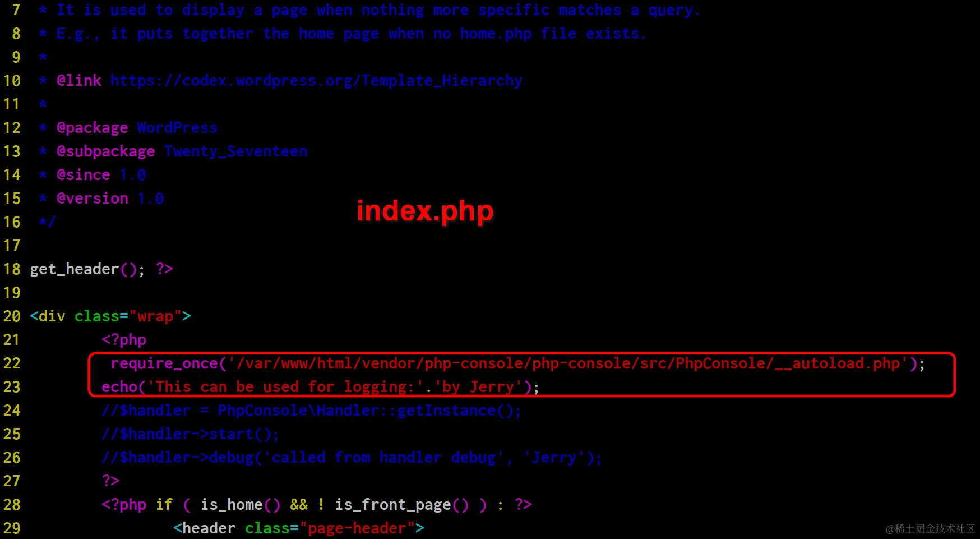This screenshot has height=539, width=980.
Task: Click the commented PhpConsole\Handler::getInstance() line
Action: coord(312,411)
